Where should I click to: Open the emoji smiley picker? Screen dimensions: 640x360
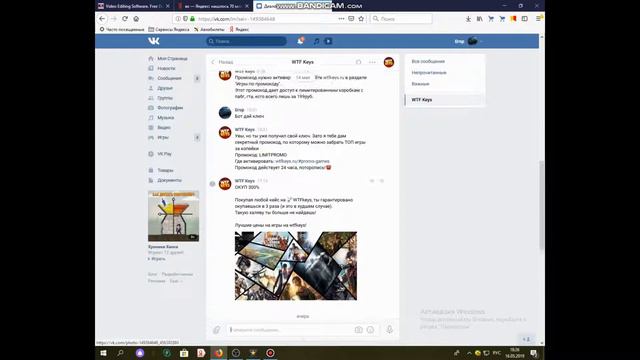coord(370,330)
